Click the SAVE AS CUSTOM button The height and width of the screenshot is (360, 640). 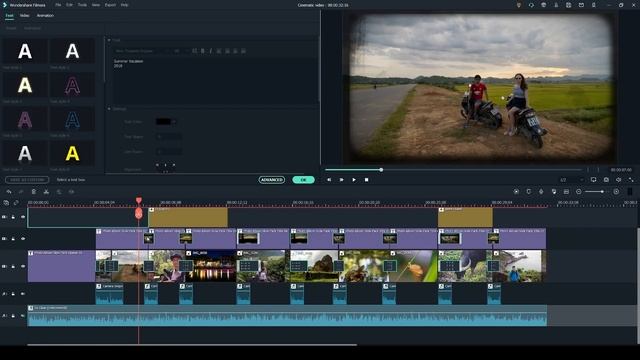click(x=27, y=180)
